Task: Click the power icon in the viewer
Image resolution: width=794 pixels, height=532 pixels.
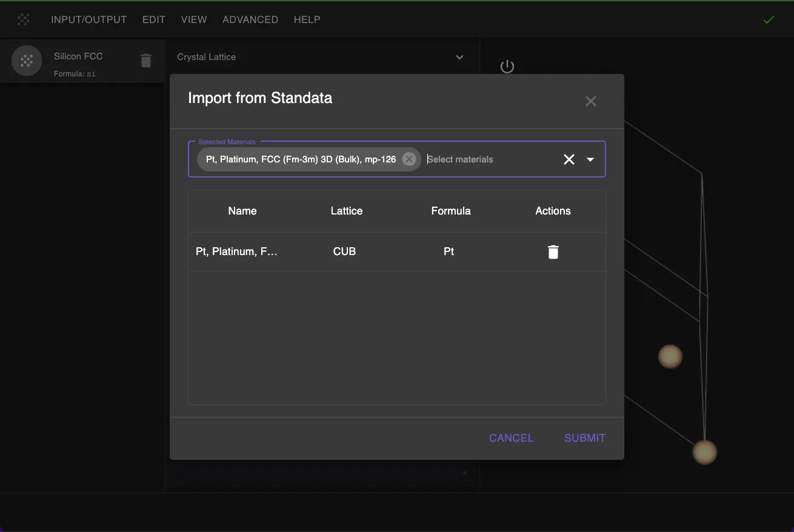Action: click(x=507, y=67)
